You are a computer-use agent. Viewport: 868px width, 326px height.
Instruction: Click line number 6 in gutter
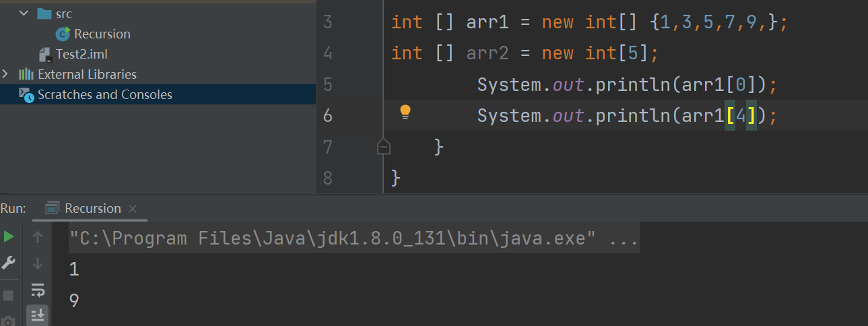tap(328, 115)
